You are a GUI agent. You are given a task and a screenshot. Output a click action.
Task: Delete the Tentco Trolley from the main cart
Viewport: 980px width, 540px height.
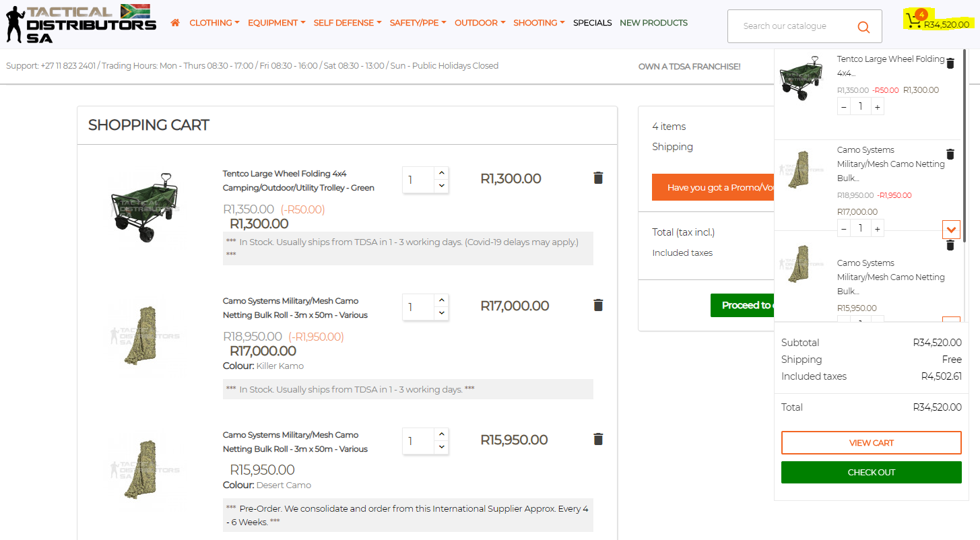coord(598,178)
